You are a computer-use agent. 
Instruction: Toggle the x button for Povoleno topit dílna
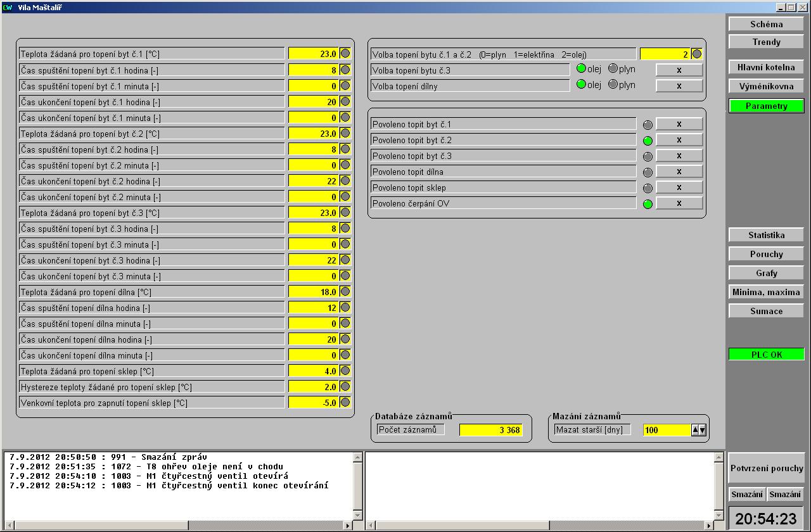pyautogui.click(x=679, y=172)
